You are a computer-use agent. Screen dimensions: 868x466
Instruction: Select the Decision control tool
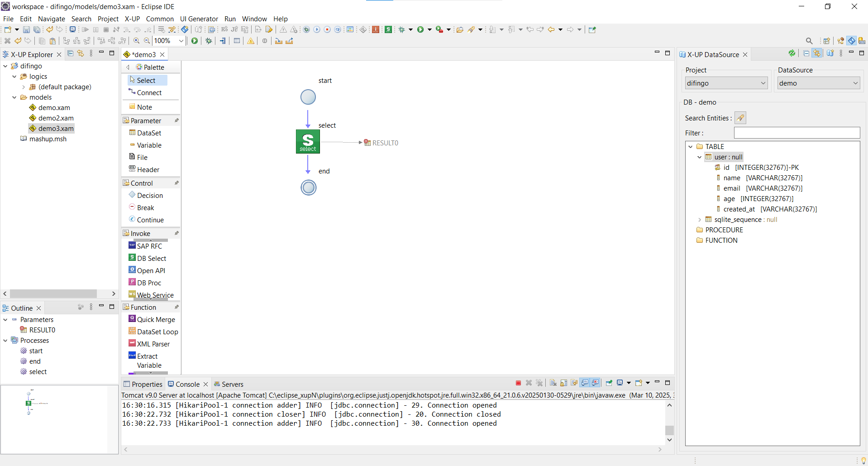149,196
